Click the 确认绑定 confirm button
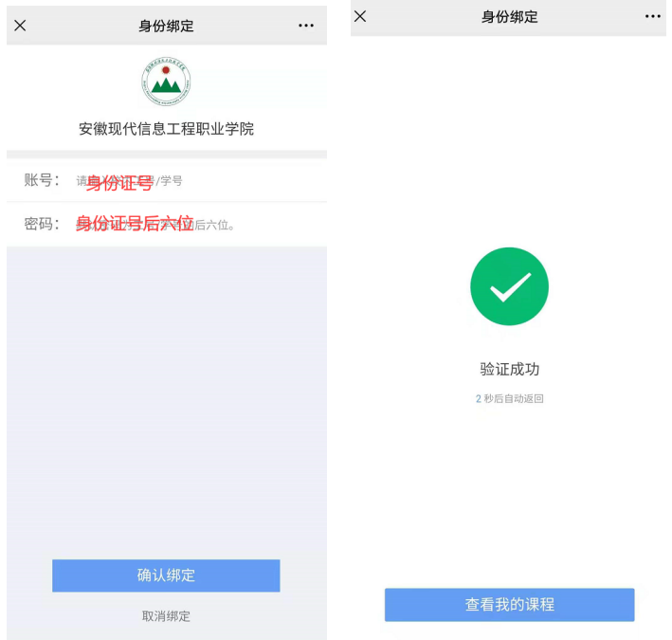The height and width of the screenshot is (640, 672). (166, 576)
